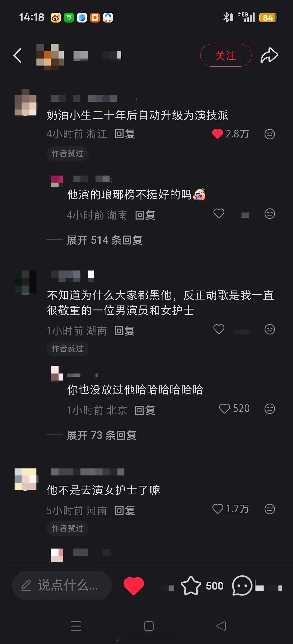Like the 胡歌 男演员和女护士 comment
Image resolution: width=293 pixels, height=644 pixels.
click(x=219, y=329)
